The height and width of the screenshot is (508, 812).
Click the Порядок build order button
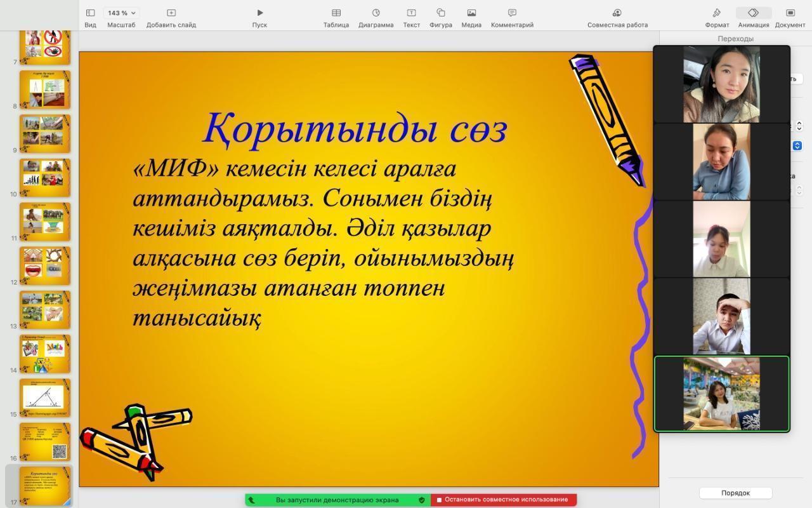point(735,493)
